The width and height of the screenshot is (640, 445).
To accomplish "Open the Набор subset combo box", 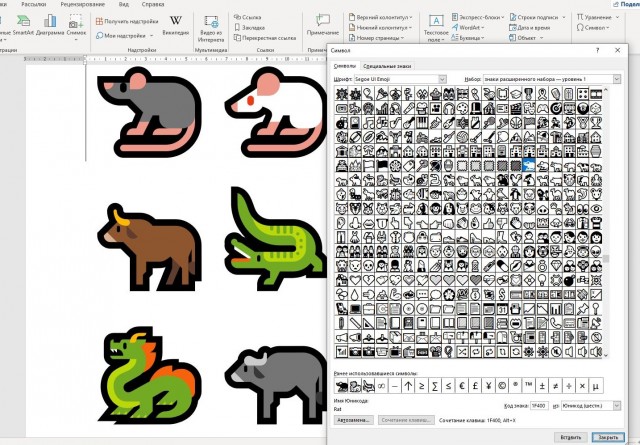I will tap(552, 79).
